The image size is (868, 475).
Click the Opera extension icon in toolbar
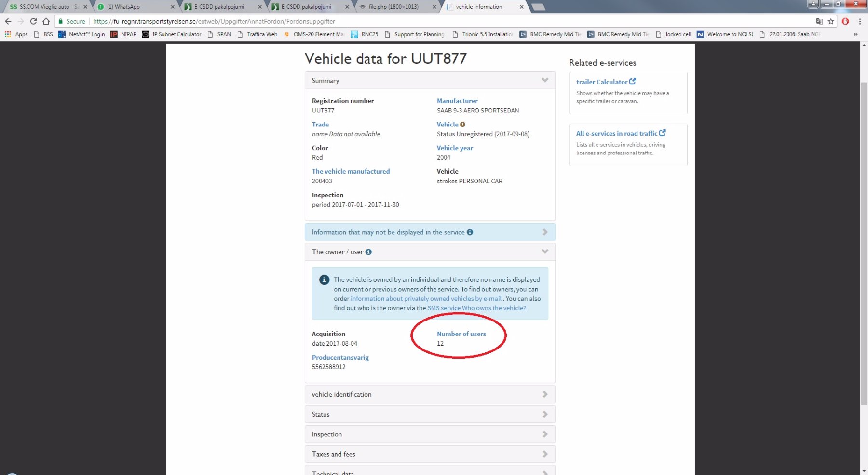click(845, 21)
